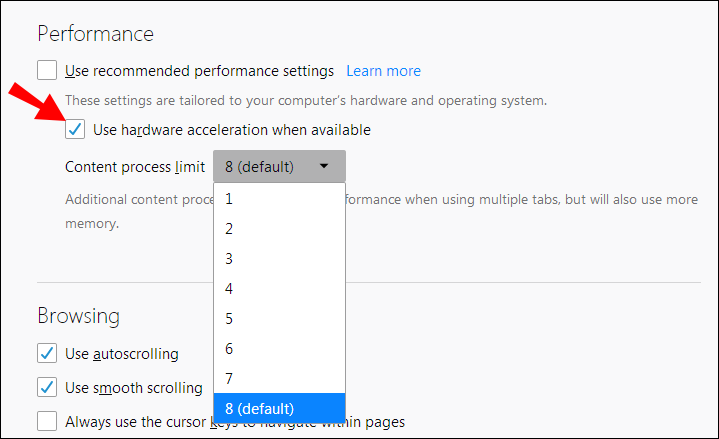Select 1 from the process limit list

click(279, 198)
